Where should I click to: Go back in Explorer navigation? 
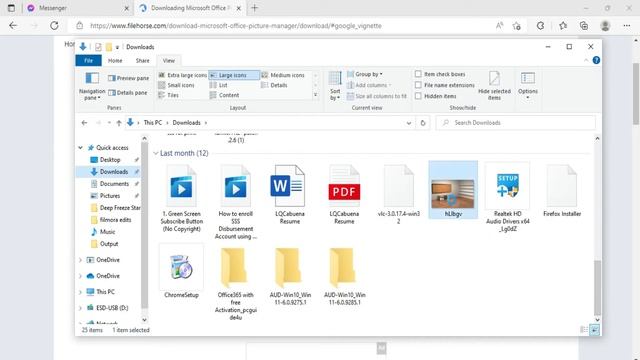(x=84, y=123)
